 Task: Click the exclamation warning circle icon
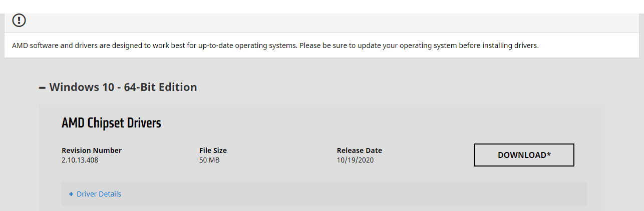[19, 20]
